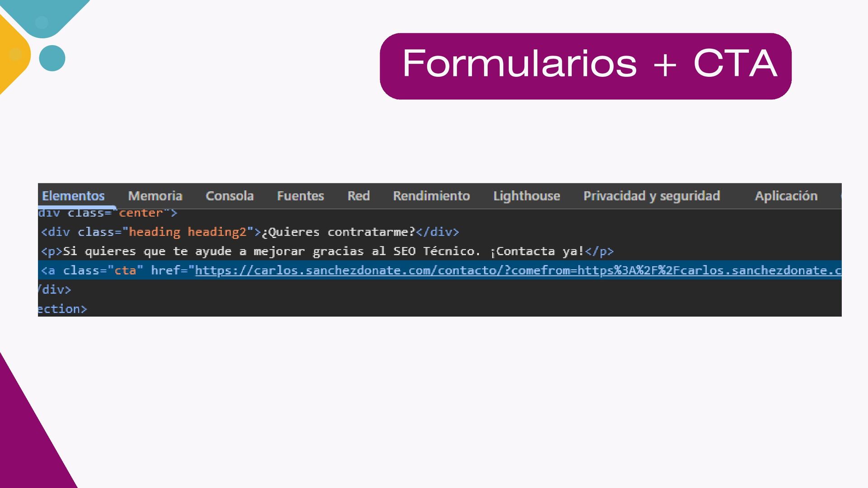Open the Red network tab

359,196
